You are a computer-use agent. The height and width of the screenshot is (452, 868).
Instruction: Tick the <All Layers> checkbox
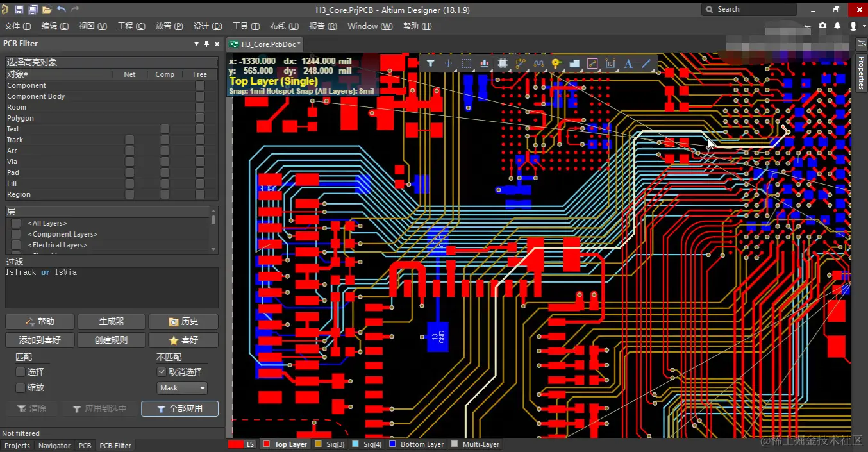[16, 223]
